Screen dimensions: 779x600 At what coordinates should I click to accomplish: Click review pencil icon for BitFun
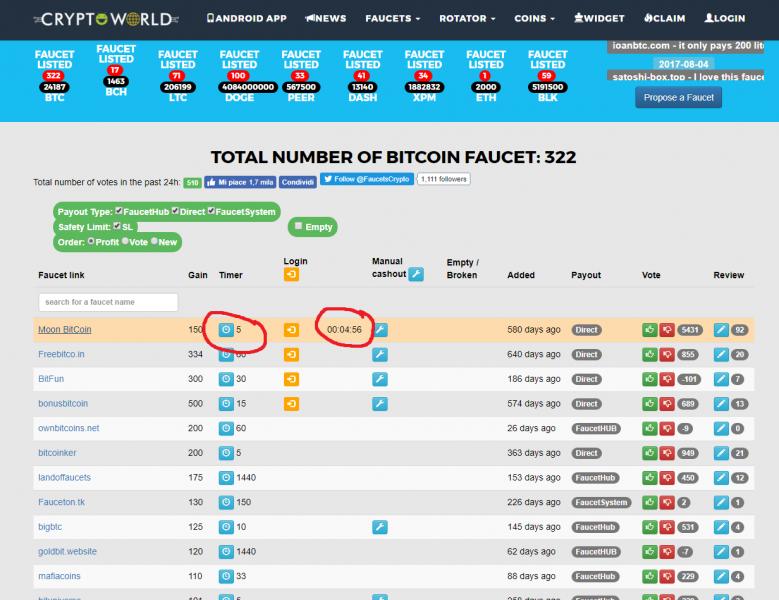tap(722, 379)
